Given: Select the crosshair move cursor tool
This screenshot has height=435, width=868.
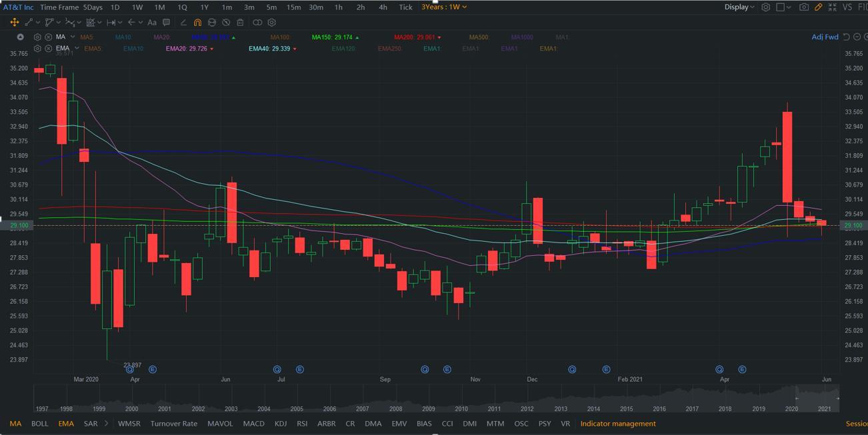Looking at the screenshot, I should (x=14, y=22).
